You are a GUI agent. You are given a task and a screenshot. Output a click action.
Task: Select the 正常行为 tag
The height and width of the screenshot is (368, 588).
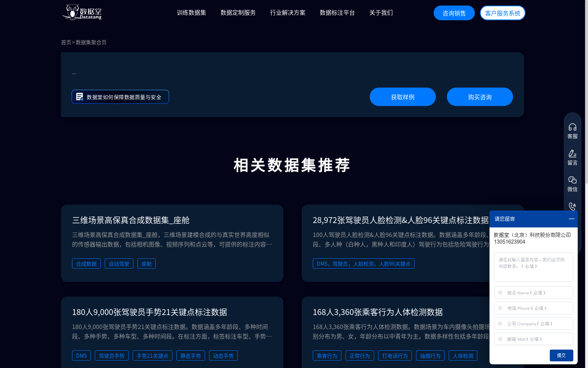click(x=360, y=355)
